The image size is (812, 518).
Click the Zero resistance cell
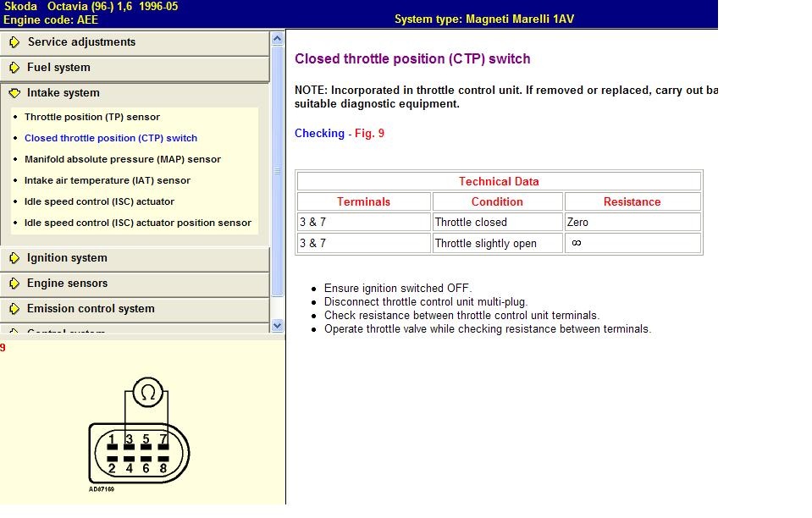coord(632,222)
